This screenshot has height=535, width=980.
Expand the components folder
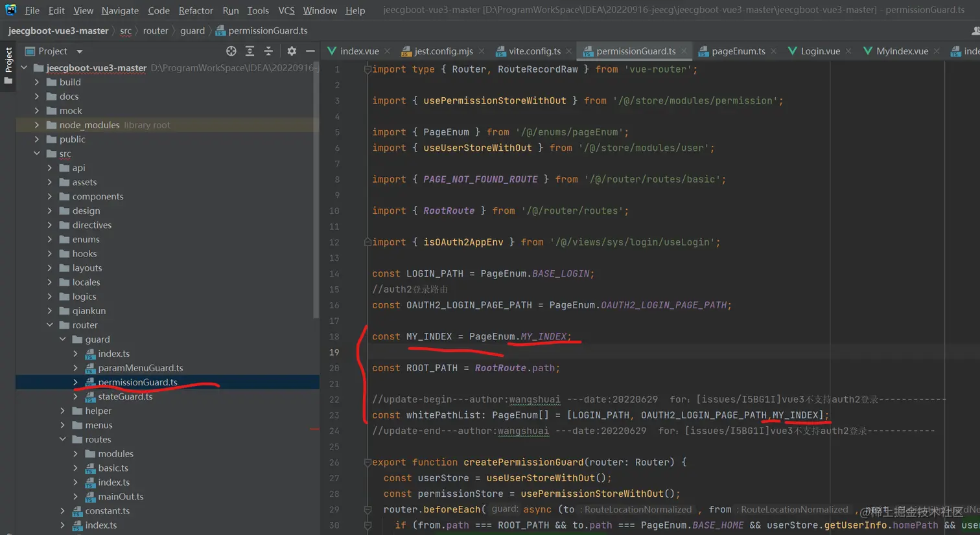click(x=50, y=196)
